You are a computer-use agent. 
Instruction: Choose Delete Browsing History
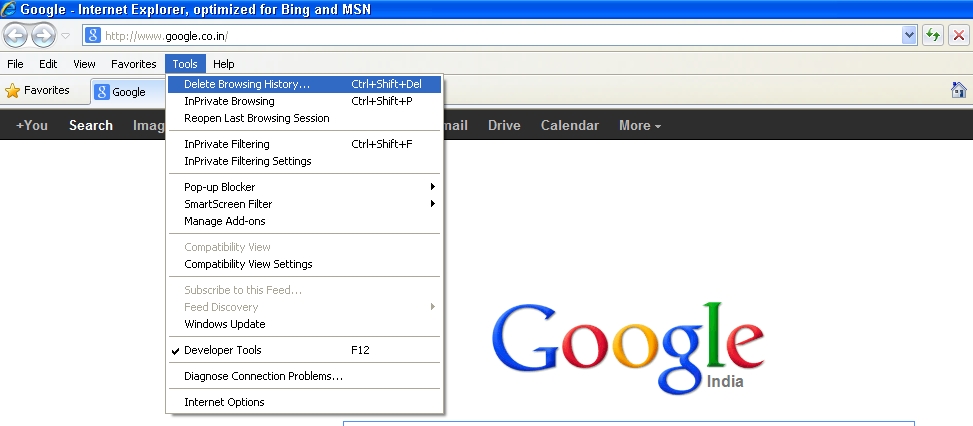304,84
